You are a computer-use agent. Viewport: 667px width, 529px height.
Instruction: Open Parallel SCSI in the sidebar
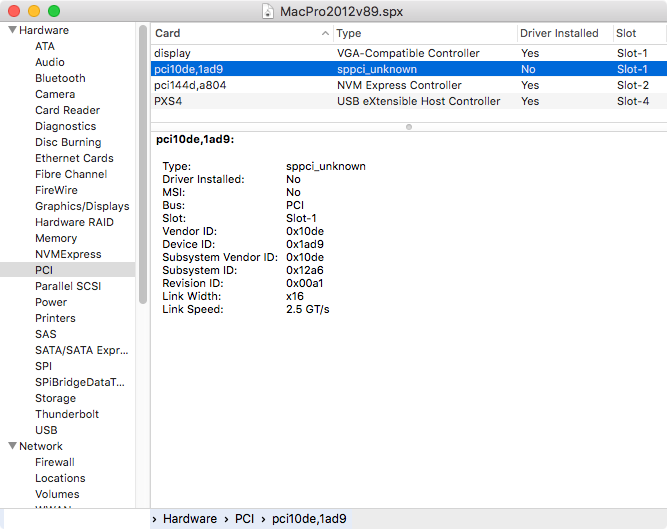coord(68,286)
